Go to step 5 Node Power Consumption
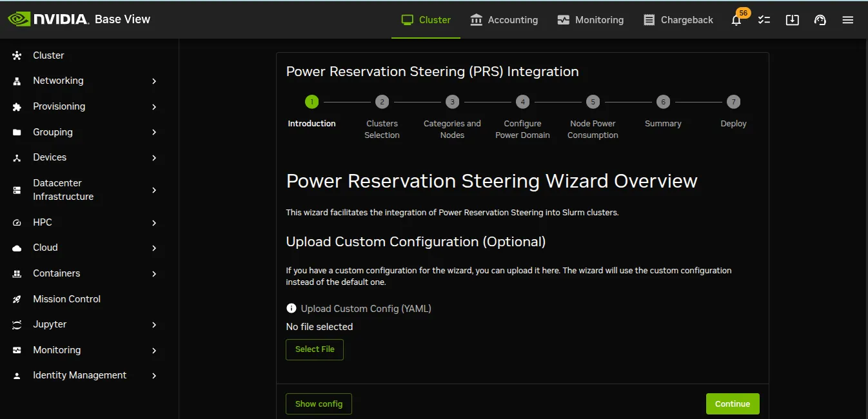 coord(593,117)
